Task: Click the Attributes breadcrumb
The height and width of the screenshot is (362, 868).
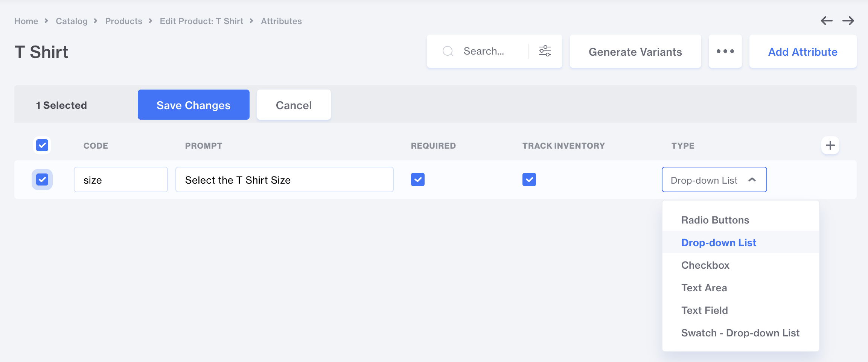Action: pos(281,21)
